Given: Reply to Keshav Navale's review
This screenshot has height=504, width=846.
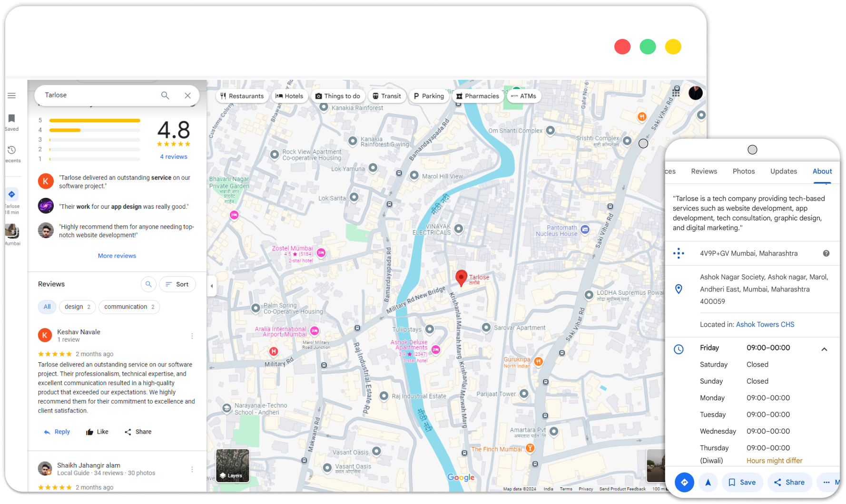Looking at the screenshot, I should click(x=57, y=432).
